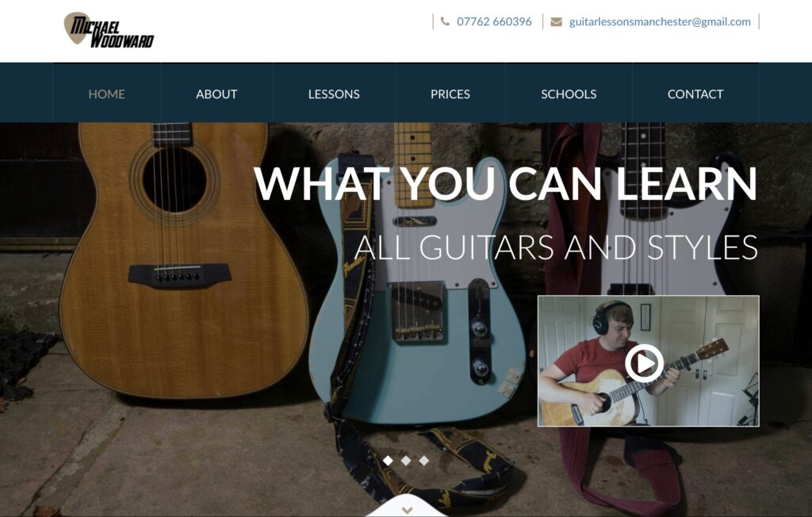
Task: Navigate to the SCHOOLS section
Action: [569, 94]
